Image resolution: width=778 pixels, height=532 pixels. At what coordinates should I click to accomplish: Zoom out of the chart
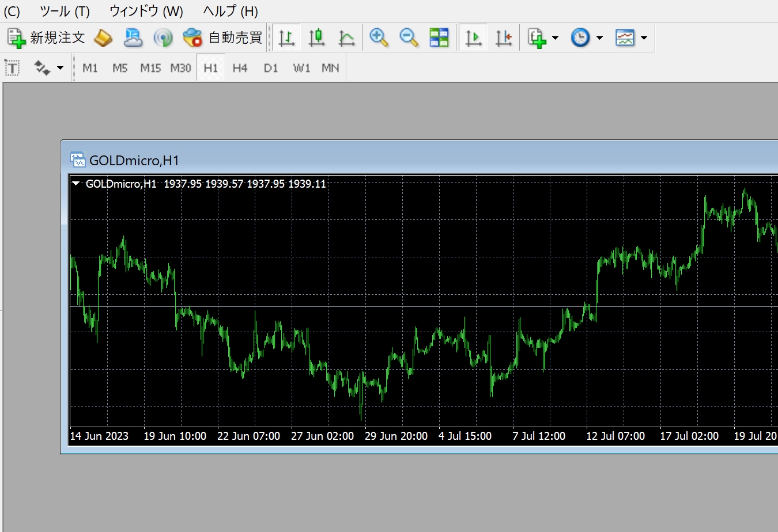pos(409,38)
